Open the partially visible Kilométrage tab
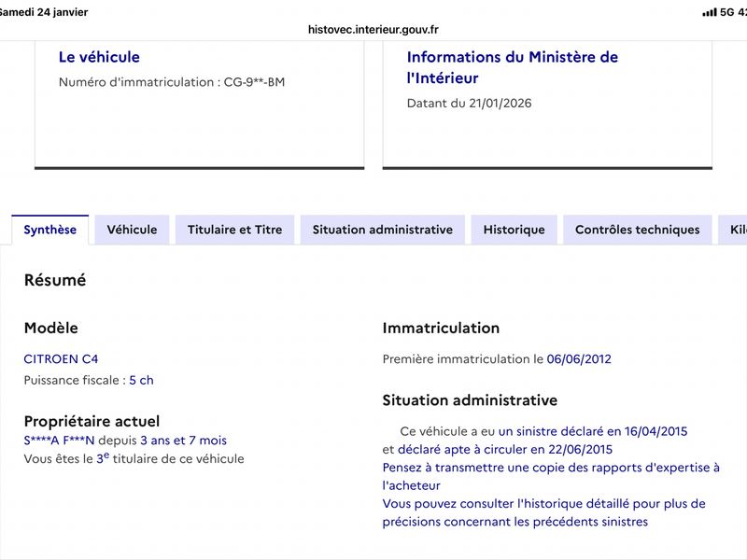 [736, 230]
